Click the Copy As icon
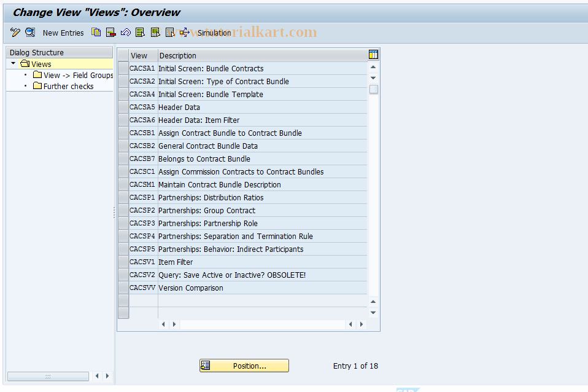This screenshot has height=392, width=588. 96,33
